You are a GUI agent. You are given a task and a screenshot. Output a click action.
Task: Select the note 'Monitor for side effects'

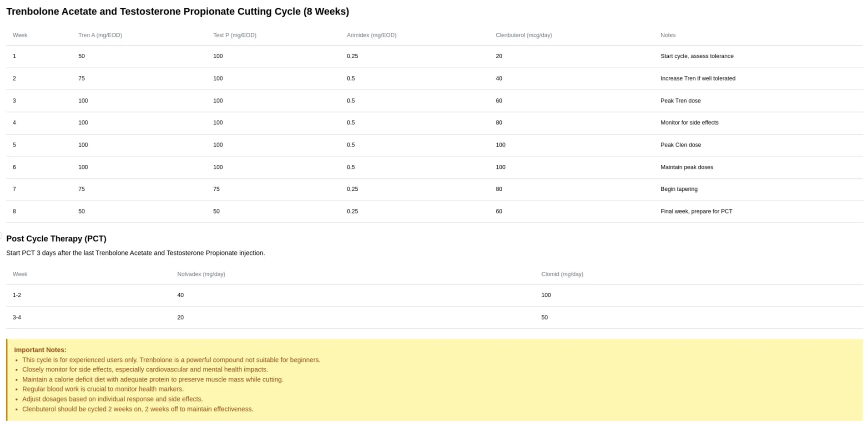690,122
